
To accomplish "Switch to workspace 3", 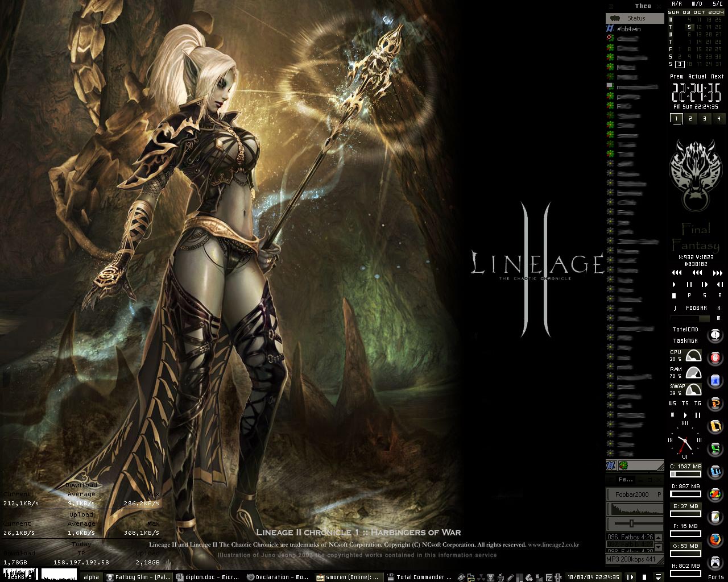I will (705, 119).
